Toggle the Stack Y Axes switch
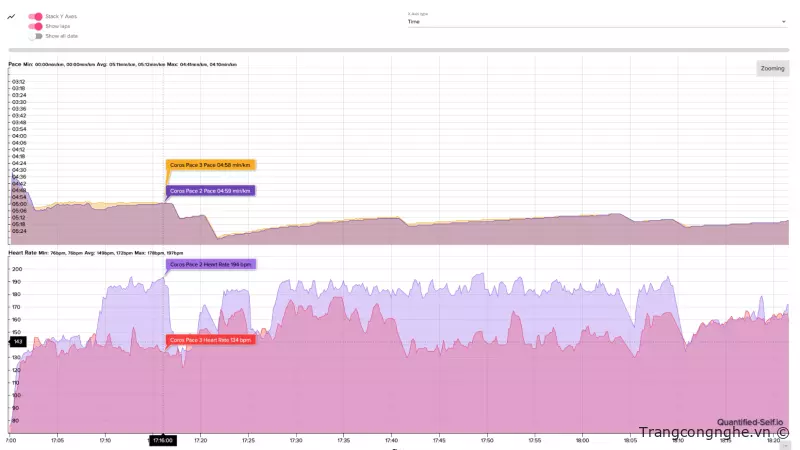The height and width of the screenshot is (450, 800). tap(35, 17)
